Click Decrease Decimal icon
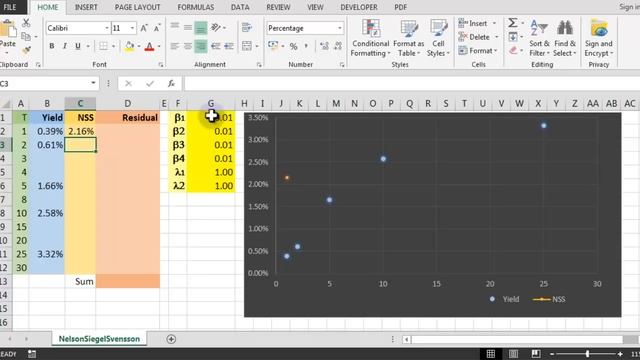Image resolution: width=640 pixels, height=360 pixels. coord(338,46)
